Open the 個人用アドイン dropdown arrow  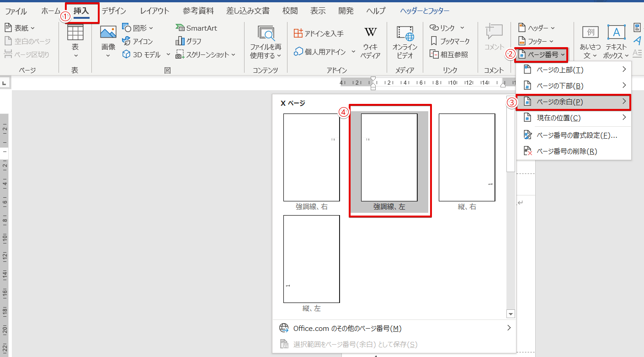coord(353,52)
